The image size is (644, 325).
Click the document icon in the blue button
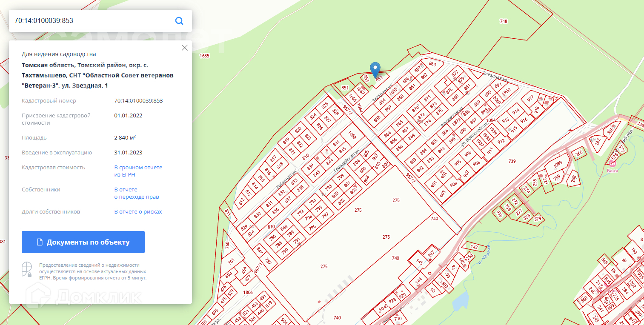[40, 242]
